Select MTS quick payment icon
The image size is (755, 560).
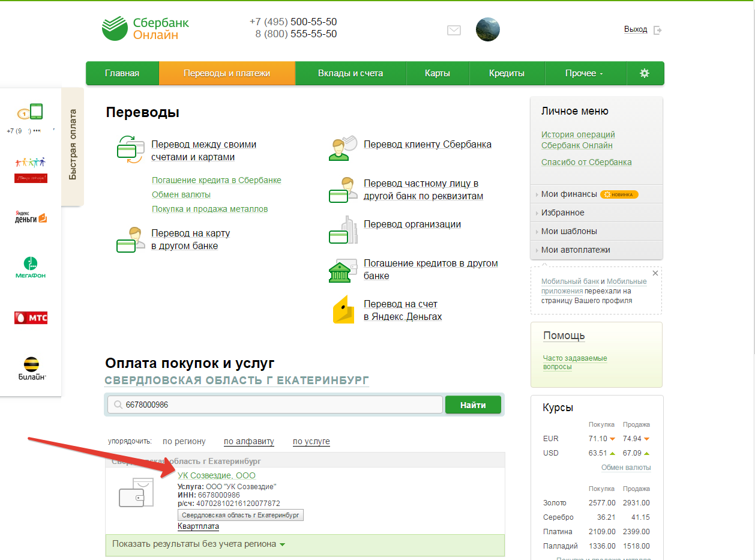(31, 318)
